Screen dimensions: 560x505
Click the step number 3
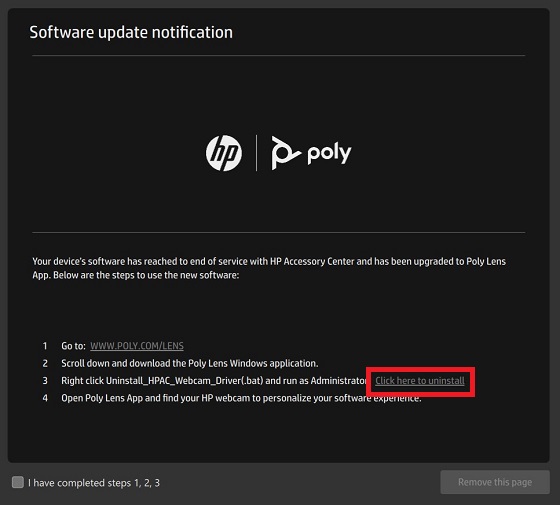pyautogui.click(x=45, y=381)
